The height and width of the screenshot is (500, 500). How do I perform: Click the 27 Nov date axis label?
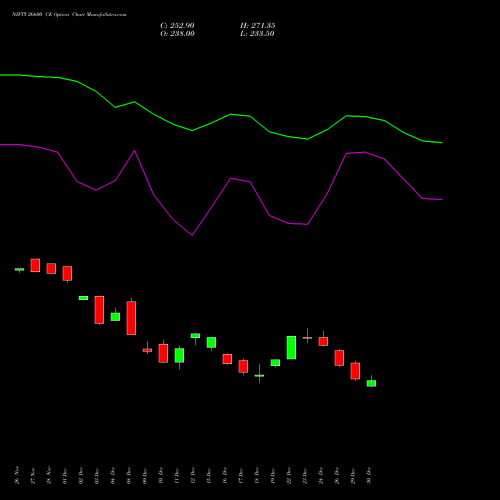pyautogui.click(x=33, y=475)
